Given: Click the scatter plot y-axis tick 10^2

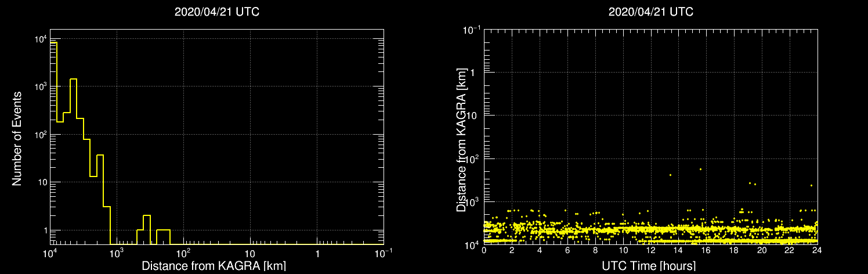Looking at the screenshot, I should (x=473, y=158).
